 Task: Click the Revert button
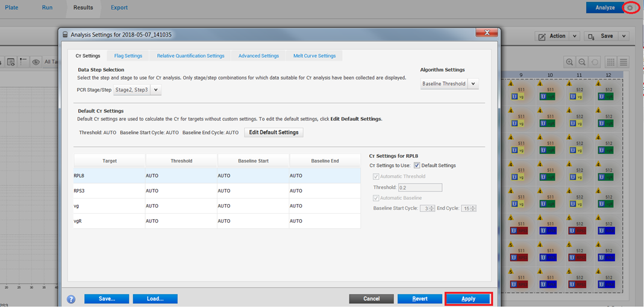coord(420,299)
